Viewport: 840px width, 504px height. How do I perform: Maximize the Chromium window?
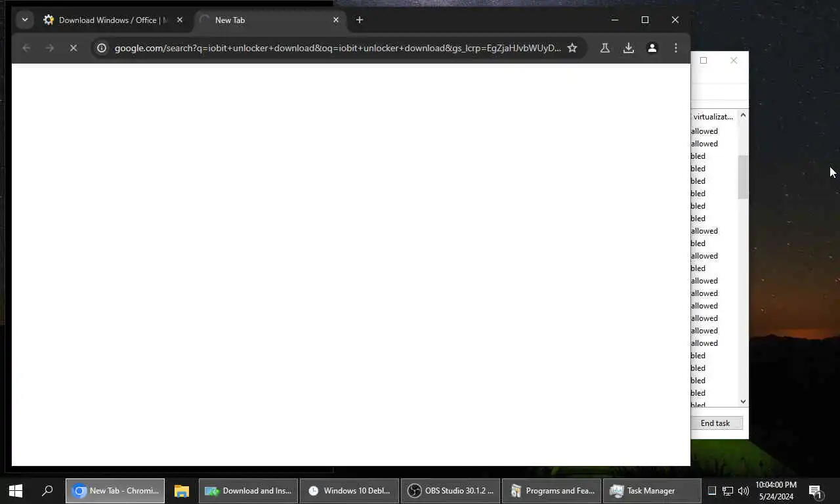coord(645,20)
